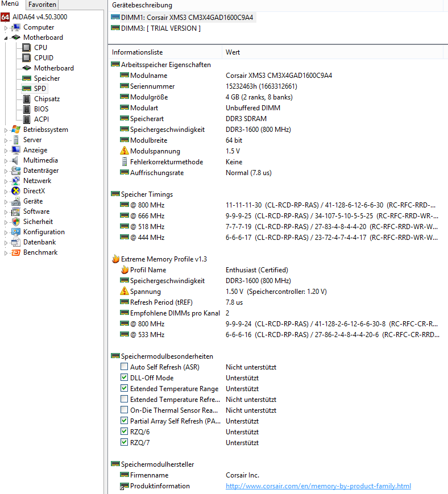Toggle Extended Temperature Range checkbox
The height and width of the screenshot is (494, 448).
pyautogui.click(x=124, y=388)
